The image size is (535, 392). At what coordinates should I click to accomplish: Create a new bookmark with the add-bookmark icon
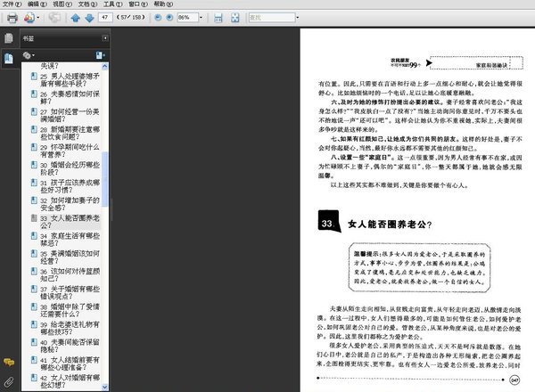100,55
